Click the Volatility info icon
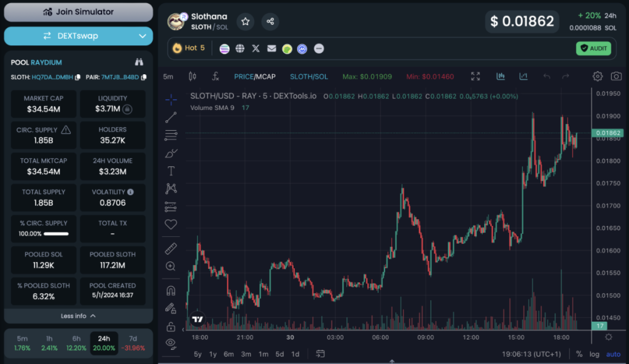 tap(130, 192)
